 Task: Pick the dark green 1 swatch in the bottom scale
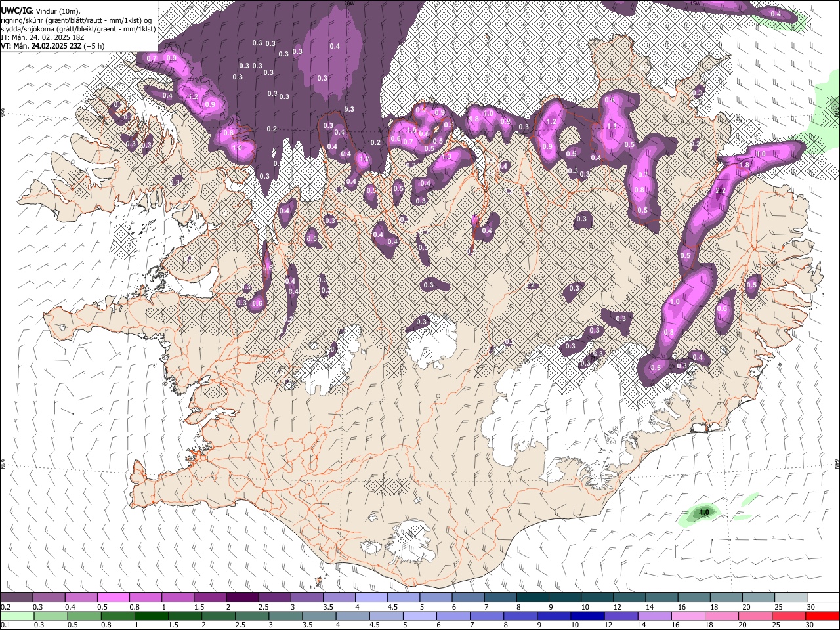pyautogui.click(x=151, y=616)
